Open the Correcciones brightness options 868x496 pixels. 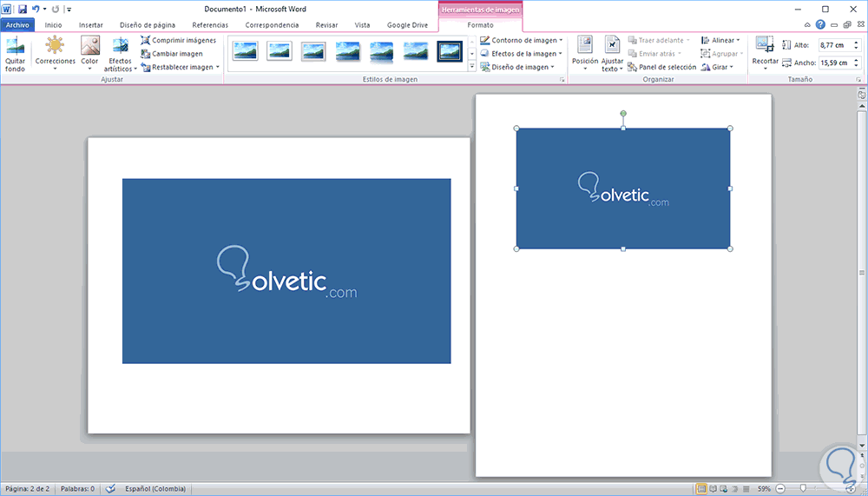[x=56, y=55]
